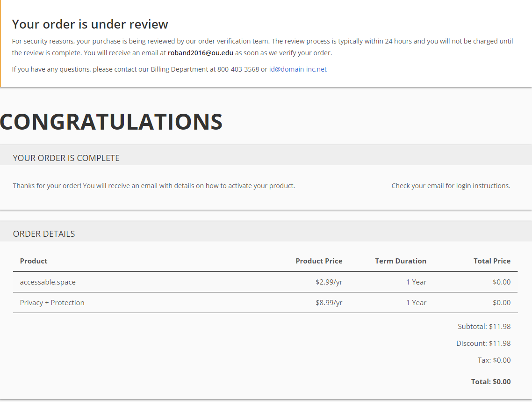This screenshot has height=402, width=532.
Task: Click the Product column header
Action: [x=34, y=261]
